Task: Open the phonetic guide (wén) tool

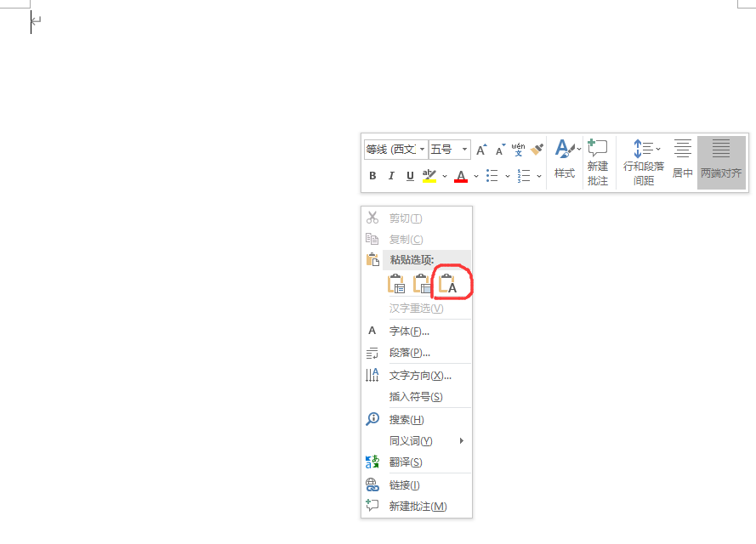Action: (x=518, y=150)
